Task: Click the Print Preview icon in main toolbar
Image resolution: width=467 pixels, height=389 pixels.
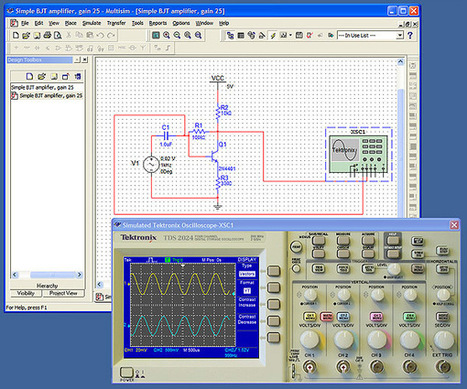Action: pos(58,35)
